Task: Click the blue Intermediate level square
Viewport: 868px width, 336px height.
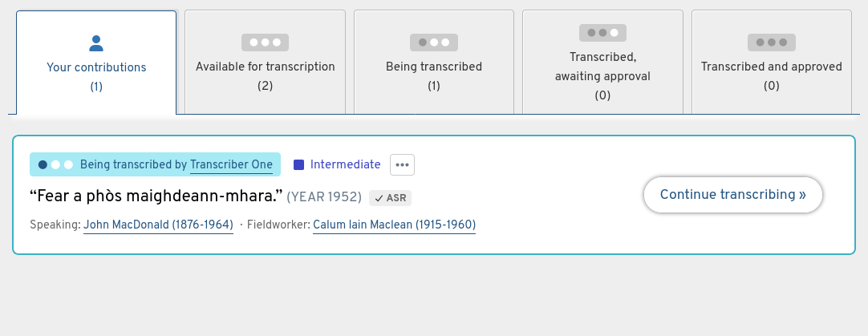Action: click(298, 164)
